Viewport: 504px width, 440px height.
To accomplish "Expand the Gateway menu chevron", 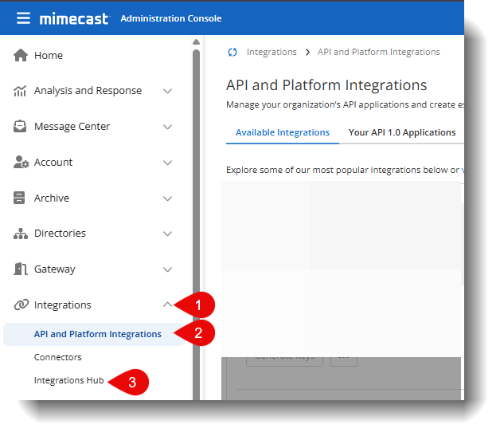I will point(167,269).
